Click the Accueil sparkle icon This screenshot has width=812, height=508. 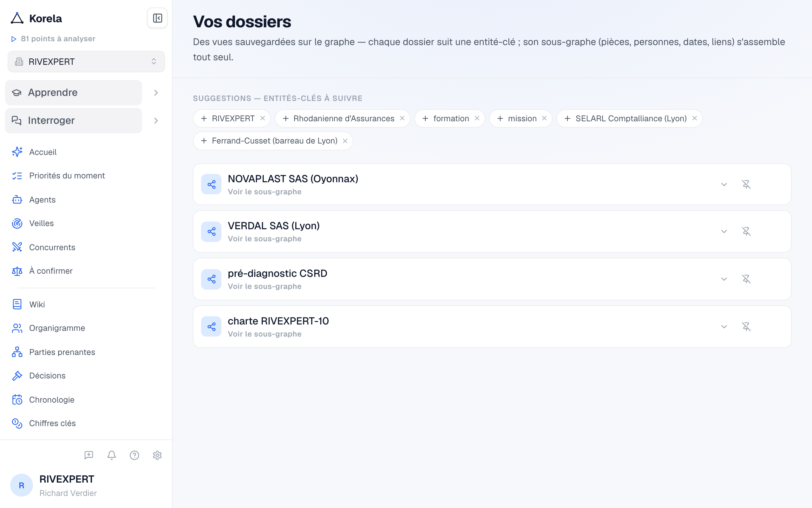pos(17,152)
